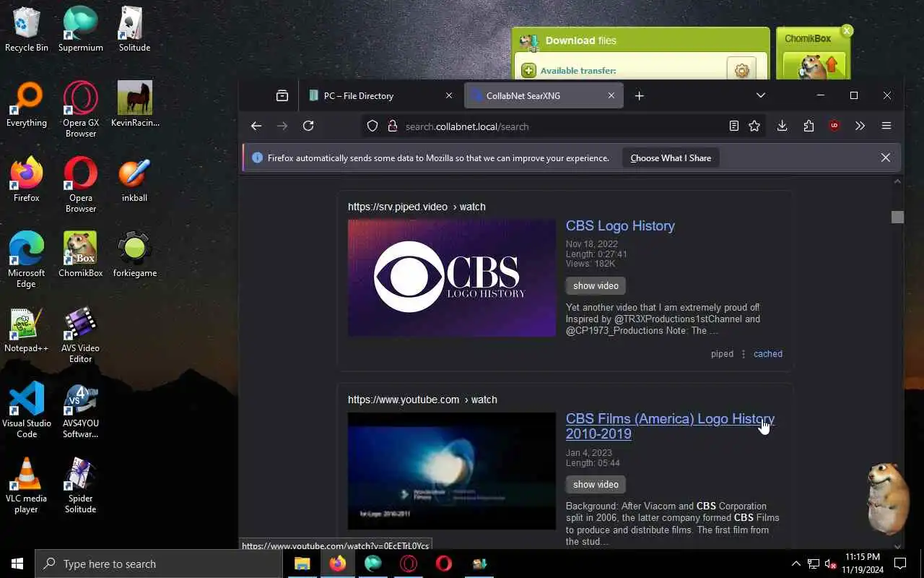924x578 pixels.
Task: Open Firefox application hamburger menu
Action: pyautogui.click(x=886, y=126)
